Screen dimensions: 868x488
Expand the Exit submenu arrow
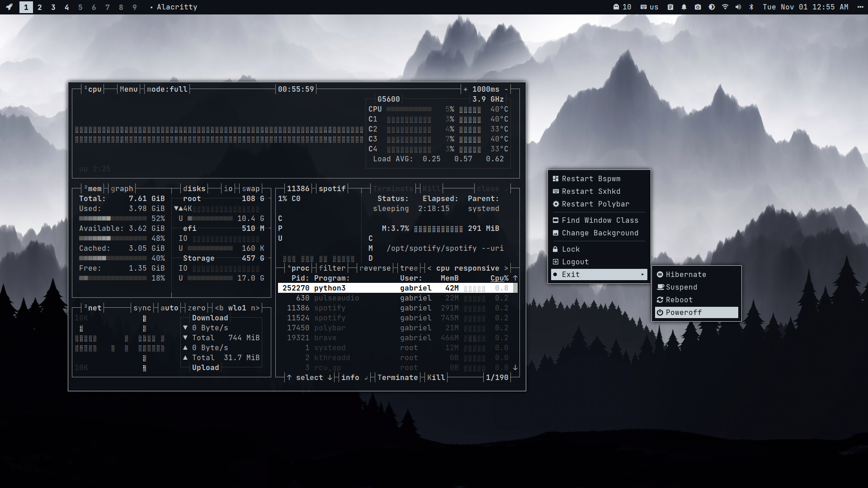point(642,275)
